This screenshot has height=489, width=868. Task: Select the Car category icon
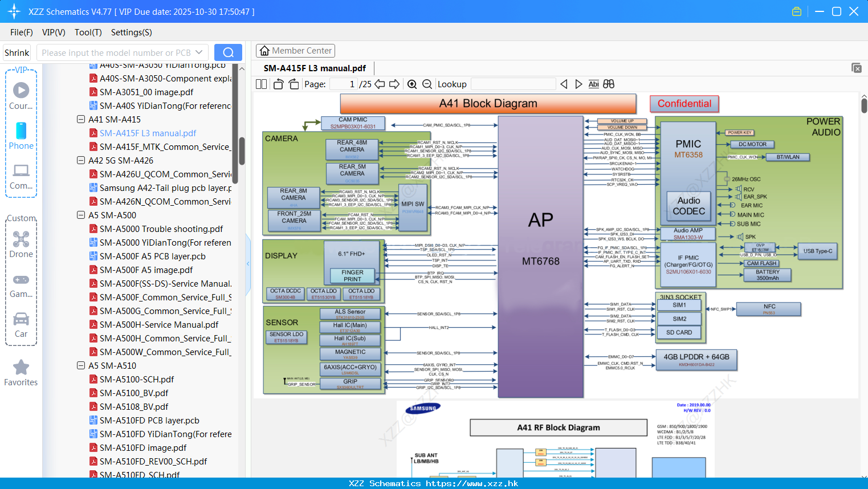coord(21,325)
